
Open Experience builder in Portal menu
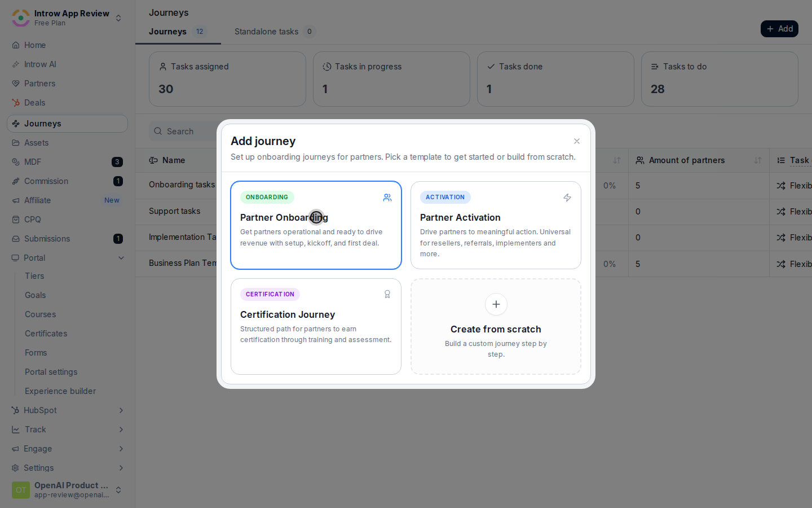coord(60,391)
